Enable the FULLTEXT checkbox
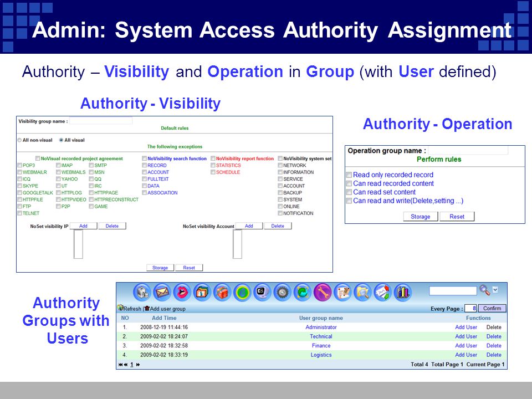This screenshot has width=532, height=399. coord(144,179)
